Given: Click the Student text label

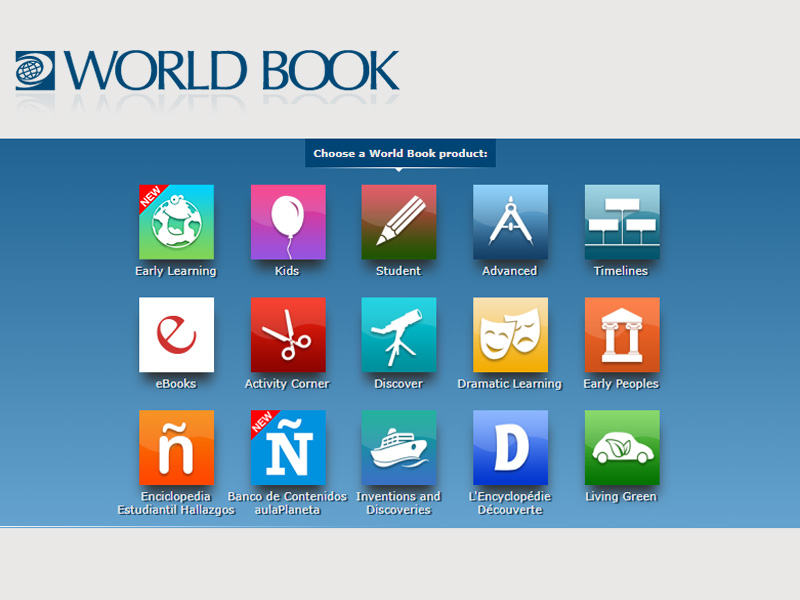Looking at the screenshot, I should [x=398, y=271].
